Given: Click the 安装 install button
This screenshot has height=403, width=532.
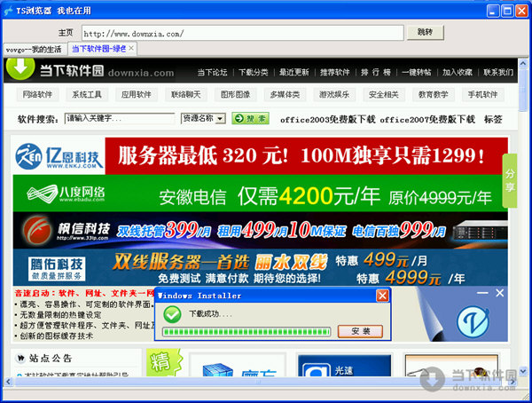Looking at the screenshot, I should (360, 331).
